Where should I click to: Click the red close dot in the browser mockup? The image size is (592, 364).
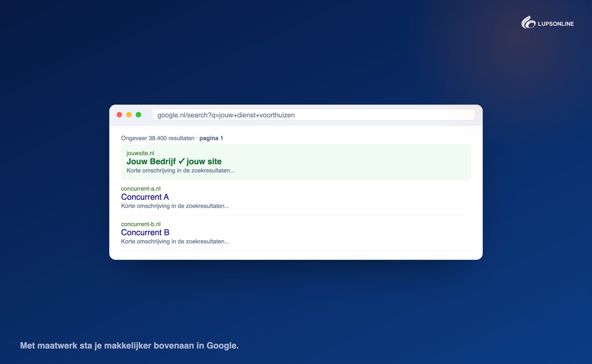point(119,115)
